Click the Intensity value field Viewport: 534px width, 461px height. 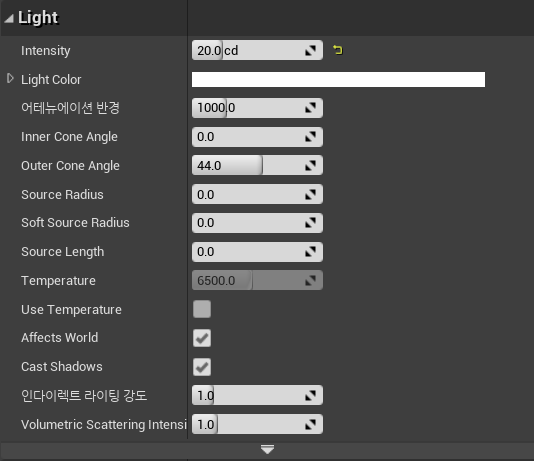(x=257, y=50)
